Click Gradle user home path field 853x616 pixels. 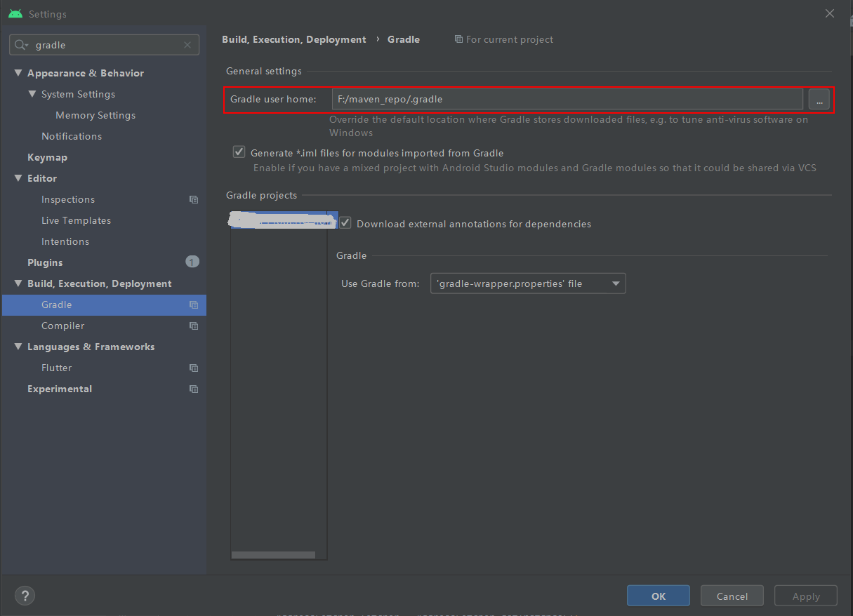point(567,99)
